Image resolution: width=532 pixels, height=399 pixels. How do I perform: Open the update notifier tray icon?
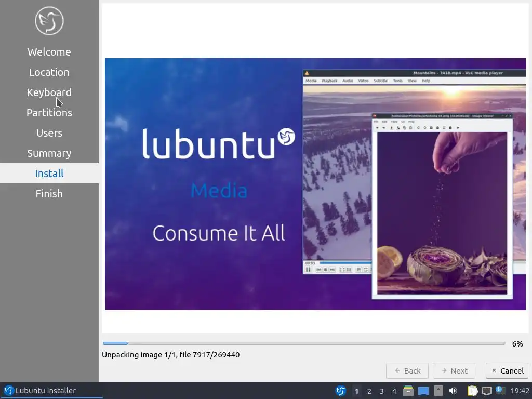pyautogui.click(x=500, y=390)
